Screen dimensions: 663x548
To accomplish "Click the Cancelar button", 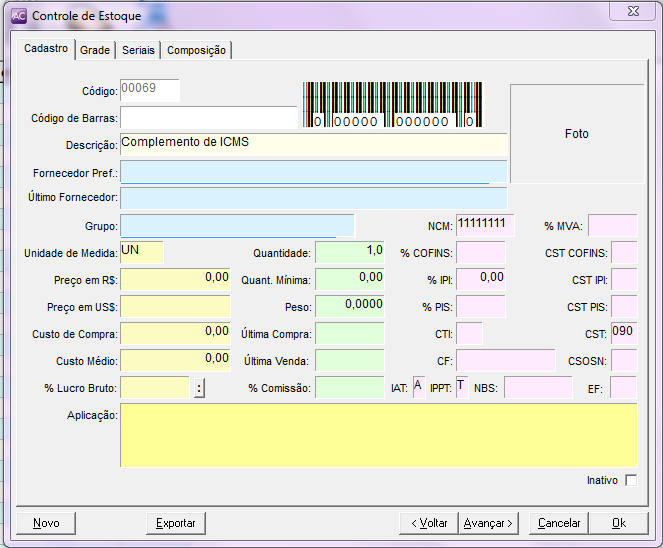I will pos(559,523).
